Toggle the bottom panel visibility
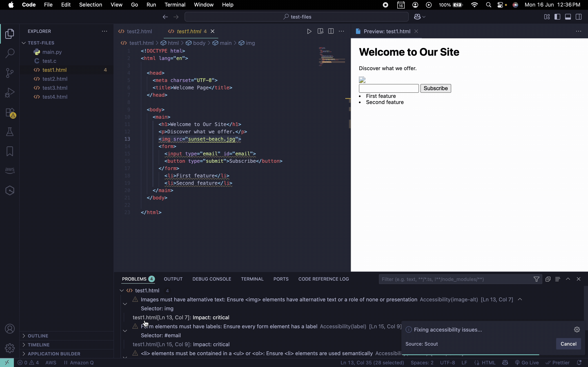This screenshot has height=367, width=588. pos(568,17)
